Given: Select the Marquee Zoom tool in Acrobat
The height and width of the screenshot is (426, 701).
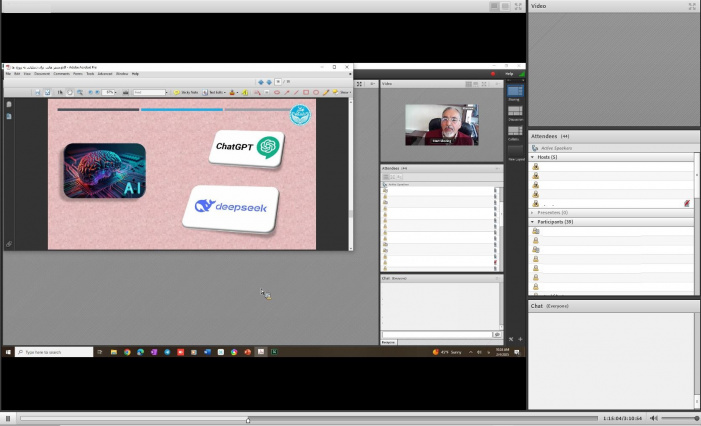Looking at the screenshot, I should tap(80, 93).
